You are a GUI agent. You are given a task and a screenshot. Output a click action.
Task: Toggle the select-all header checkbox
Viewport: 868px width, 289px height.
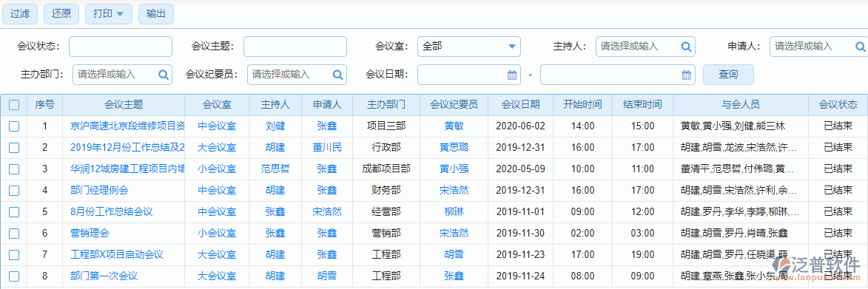pyautogui.click(x=14, y=105)
